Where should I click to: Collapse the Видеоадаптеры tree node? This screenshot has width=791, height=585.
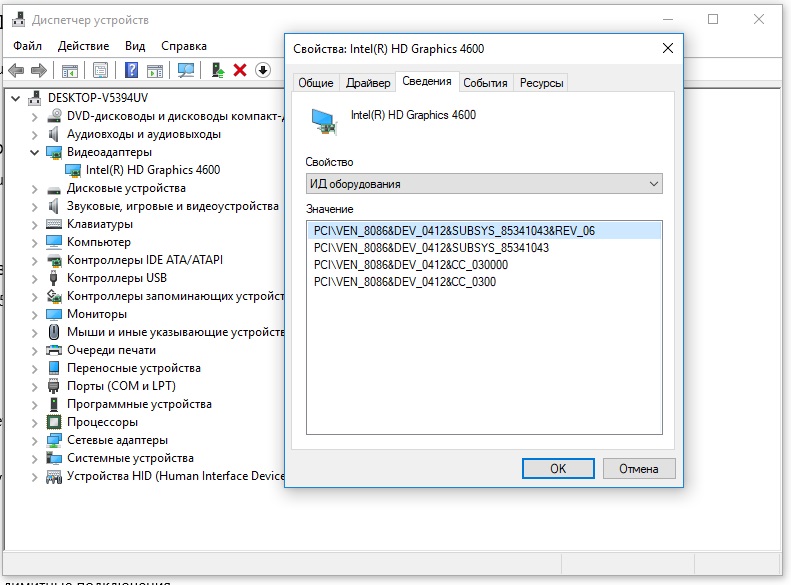point(35,152)
